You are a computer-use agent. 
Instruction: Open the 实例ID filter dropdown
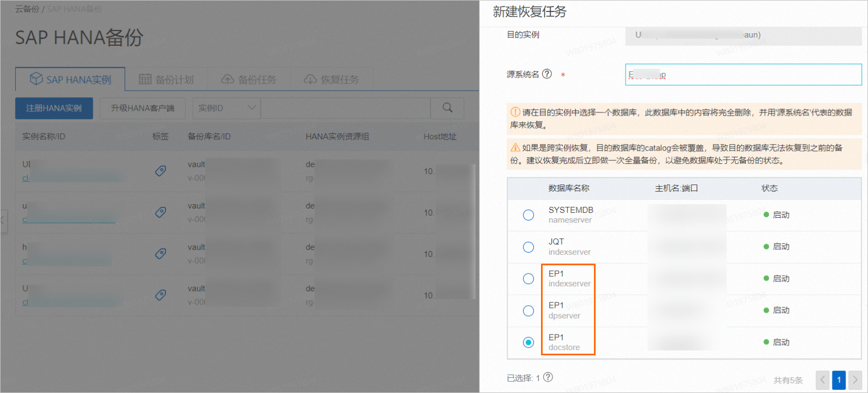tap(227, 108)
